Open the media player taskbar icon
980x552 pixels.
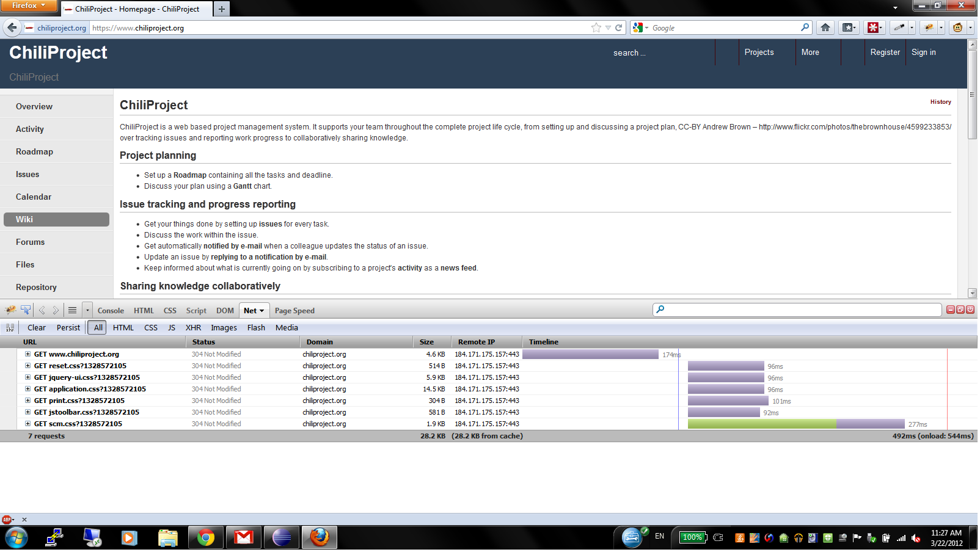(x=129, y=538)
